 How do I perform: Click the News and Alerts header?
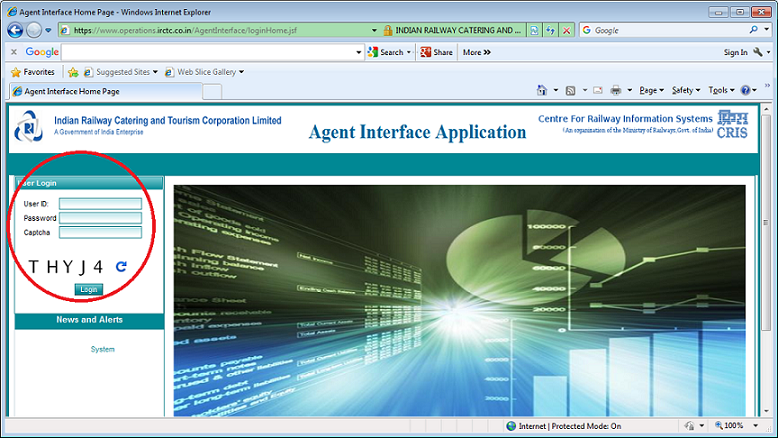[89, 320]
